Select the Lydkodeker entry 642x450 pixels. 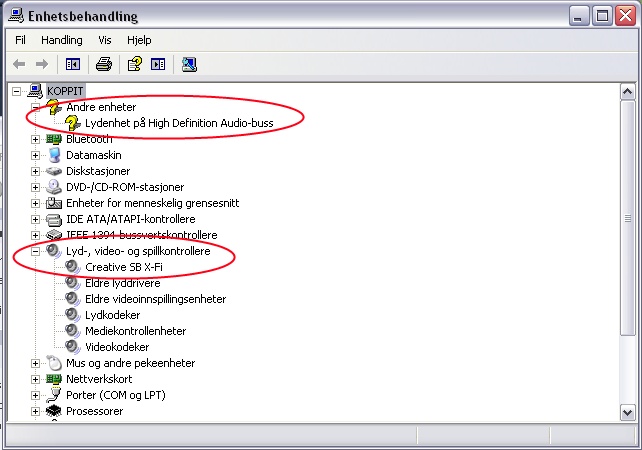(113, 315)
